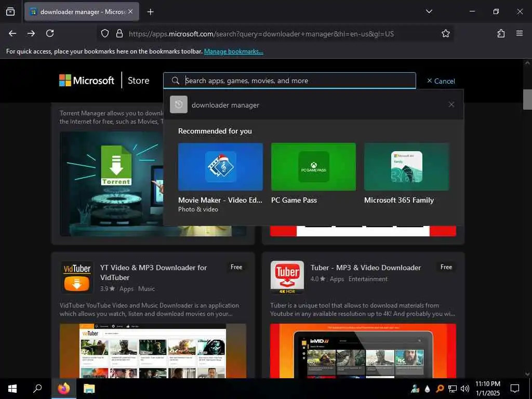Select the PC Game Pass title text
The width and height of the screenshot is (532, 399).
tap(294, 200)
